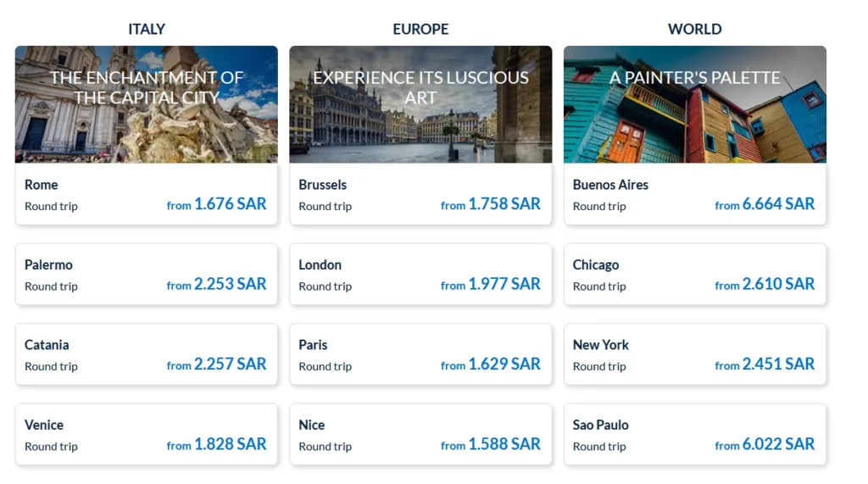Select the EUROPE column heading
The image size is (868, 484).
coord(420,29)
